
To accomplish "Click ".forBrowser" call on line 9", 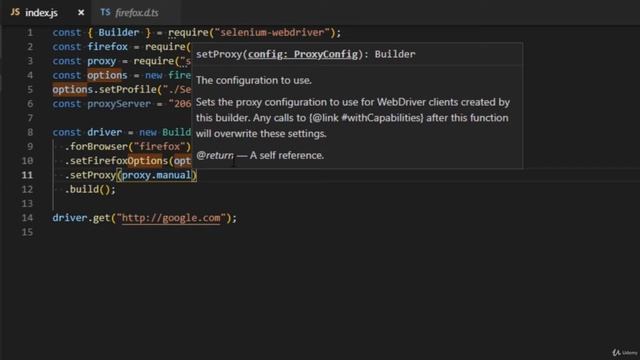I will click(x=96, y=147).
